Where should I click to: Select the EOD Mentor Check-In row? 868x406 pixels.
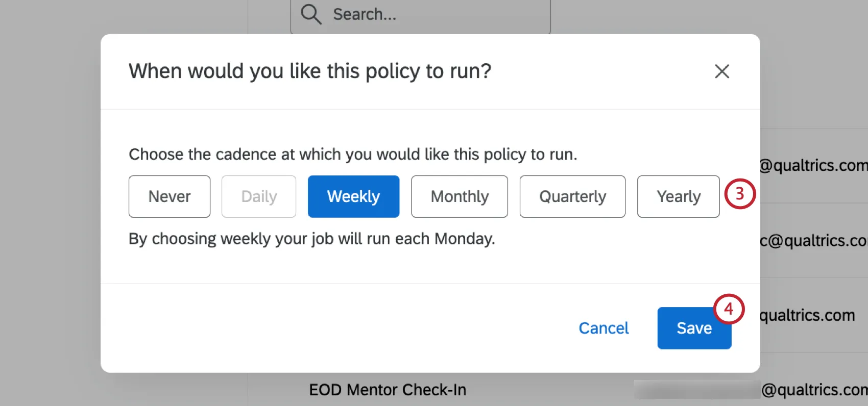tap(388, 389)
